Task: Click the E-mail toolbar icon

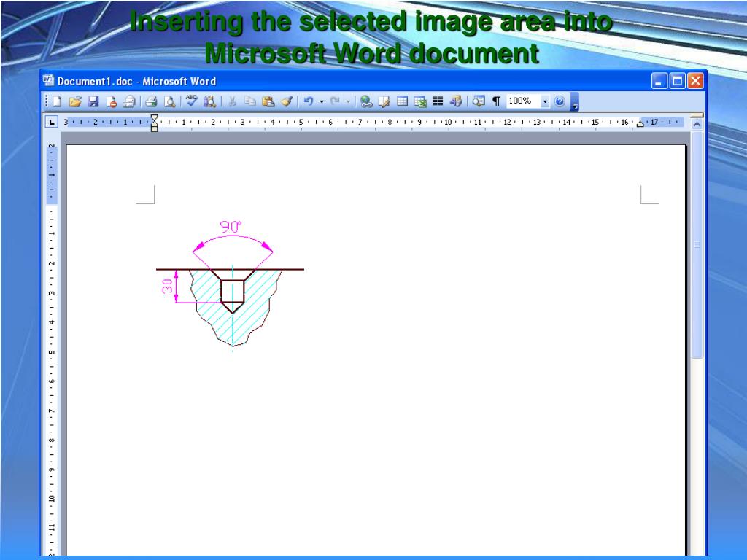Action: [x=129, y=101]
